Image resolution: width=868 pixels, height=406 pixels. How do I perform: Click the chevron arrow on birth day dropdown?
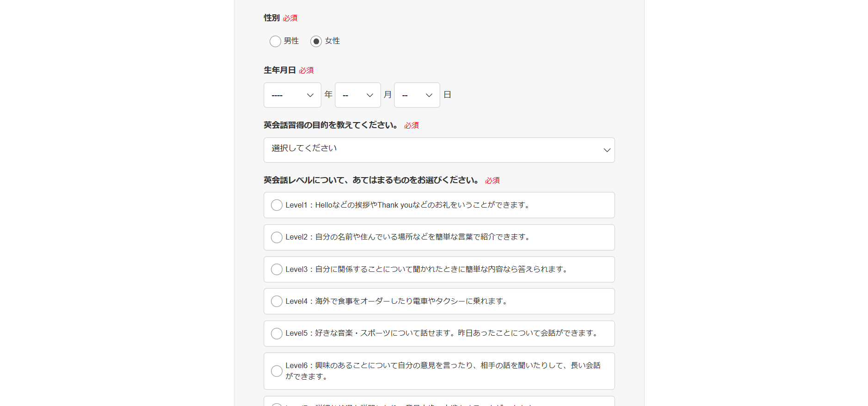click(429, 95)
